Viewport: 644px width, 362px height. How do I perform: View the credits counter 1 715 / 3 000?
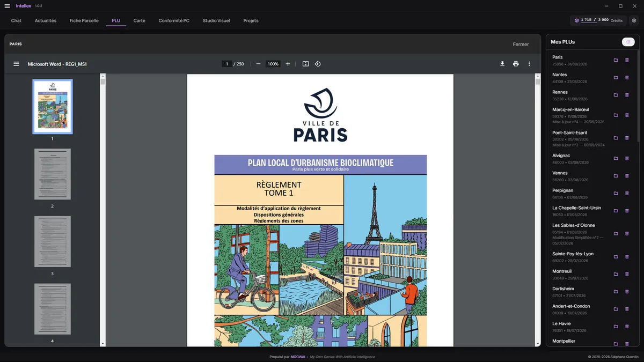coord(598,20)
